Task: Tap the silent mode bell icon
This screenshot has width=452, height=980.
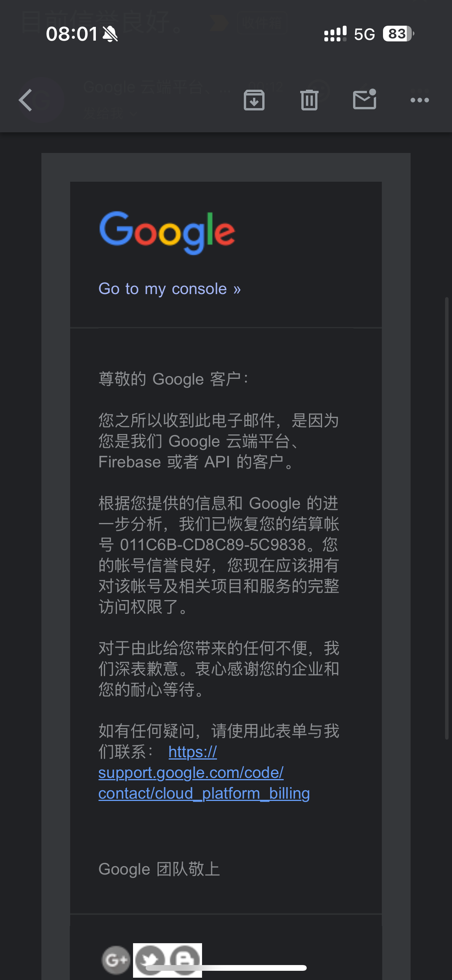Action: click(110, 34)
